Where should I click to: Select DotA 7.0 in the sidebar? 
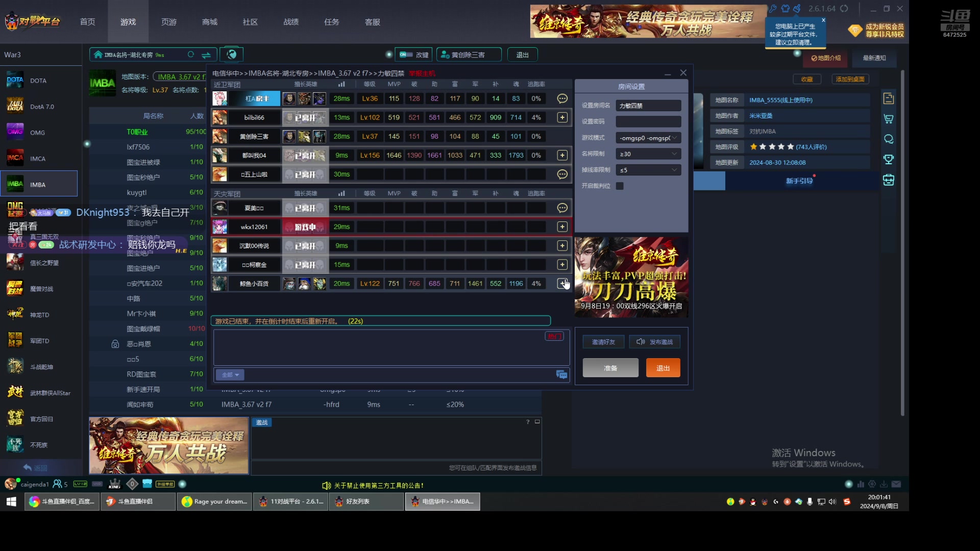pyautogui.click(x=39, y=107)
